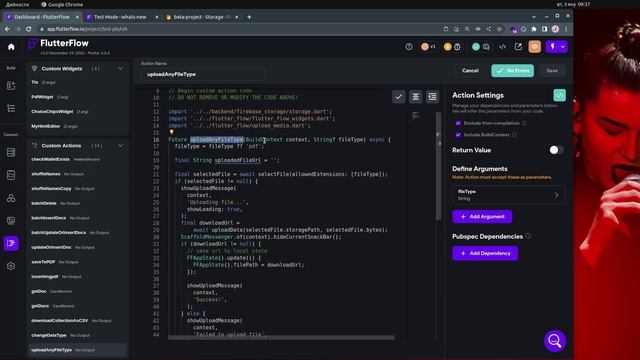Turn on the Return Value toggle
The image size is (640, 360).
click(556, 150)
